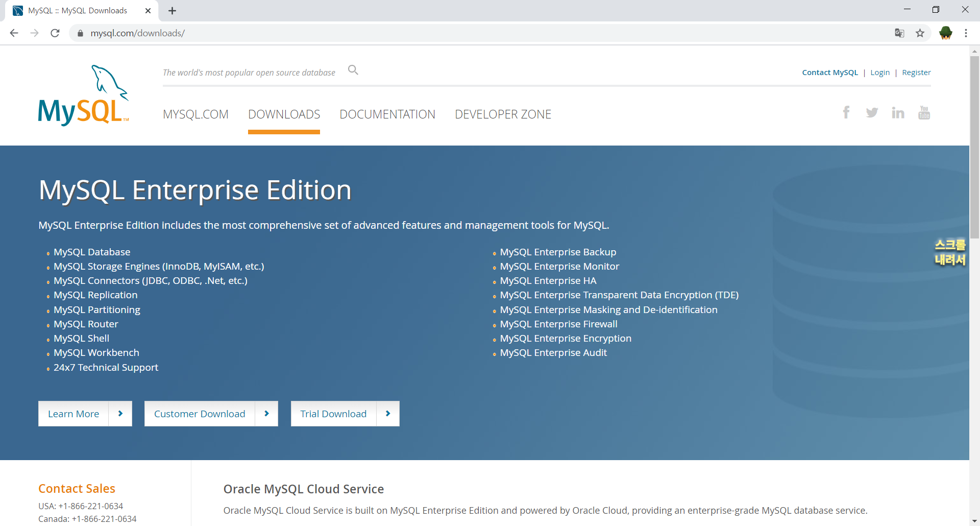Click the MySQL Enterprise Edition heading

coord(195,190)
